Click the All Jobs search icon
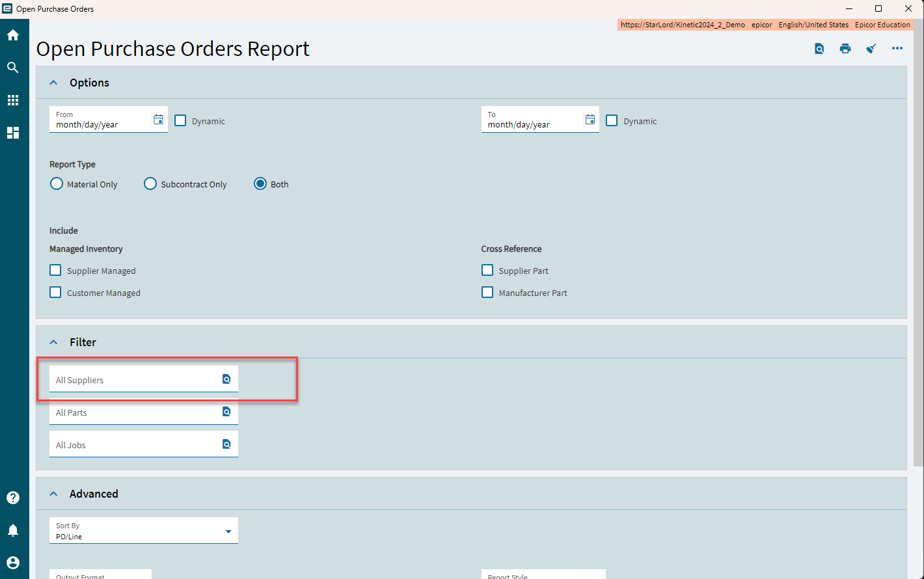This screenshot has width=924, height=579. coord(226,444)
